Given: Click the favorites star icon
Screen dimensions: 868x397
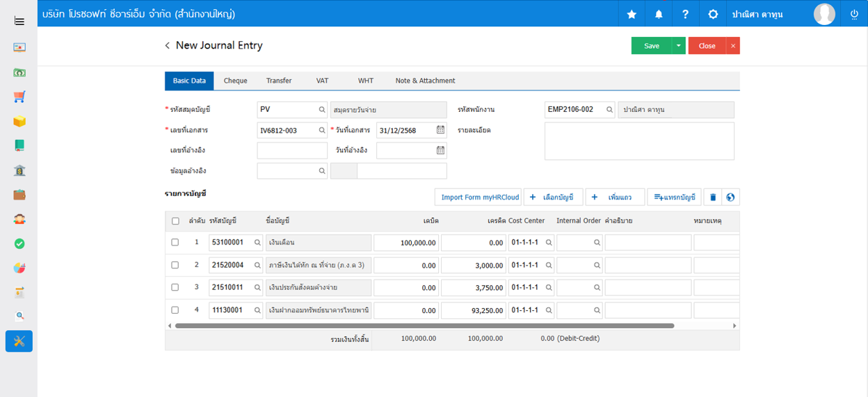Looking at the screenshot, I should coord(632,14).
